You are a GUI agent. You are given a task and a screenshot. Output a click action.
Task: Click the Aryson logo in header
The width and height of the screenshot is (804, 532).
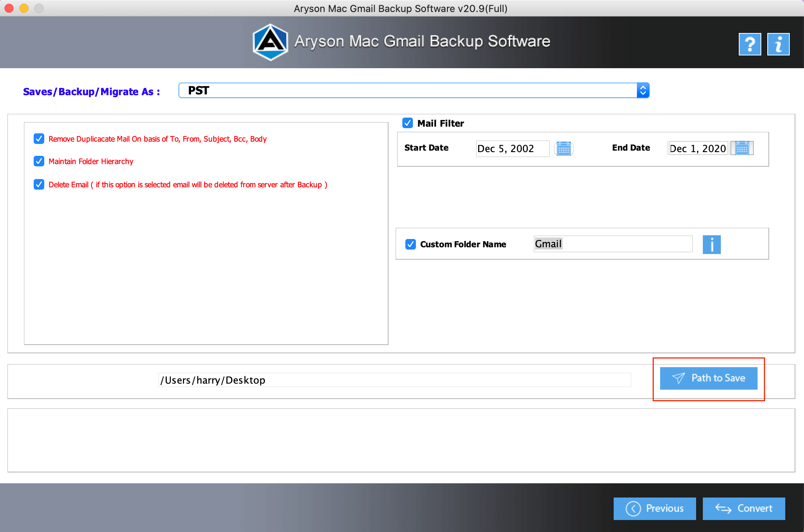click(x=270, y=42)
